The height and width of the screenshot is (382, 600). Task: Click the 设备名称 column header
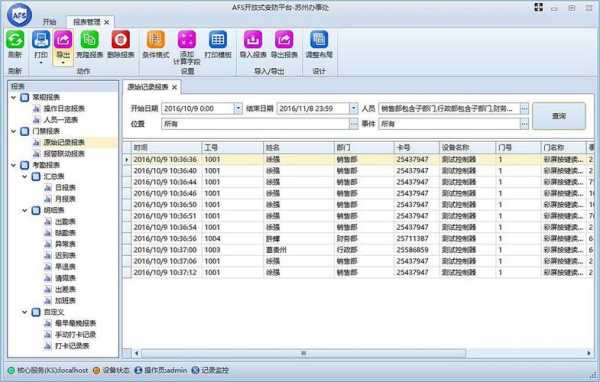pos(467,148)
